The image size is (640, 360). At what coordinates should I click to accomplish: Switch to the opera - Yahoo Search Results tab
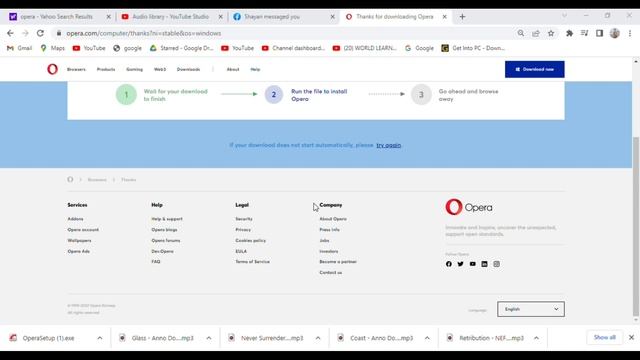coord(56,17)
